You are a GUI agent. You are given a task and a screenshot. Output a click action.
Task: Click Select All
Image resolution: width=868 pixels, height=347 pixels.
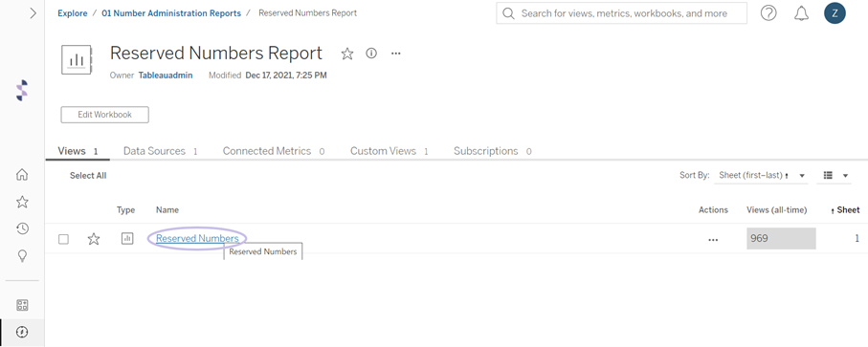(x=88, y=176)
